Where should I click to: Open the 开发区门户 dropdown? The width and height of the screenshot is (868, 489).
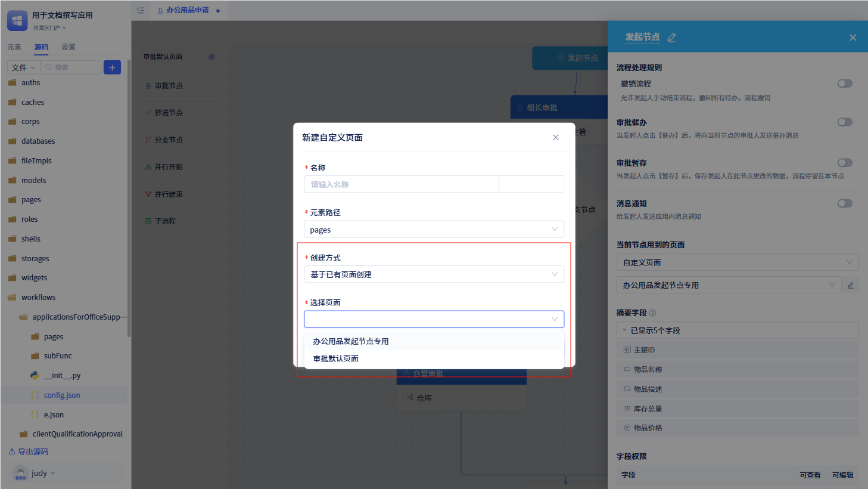pyautogui.click(x=49, y=28)
